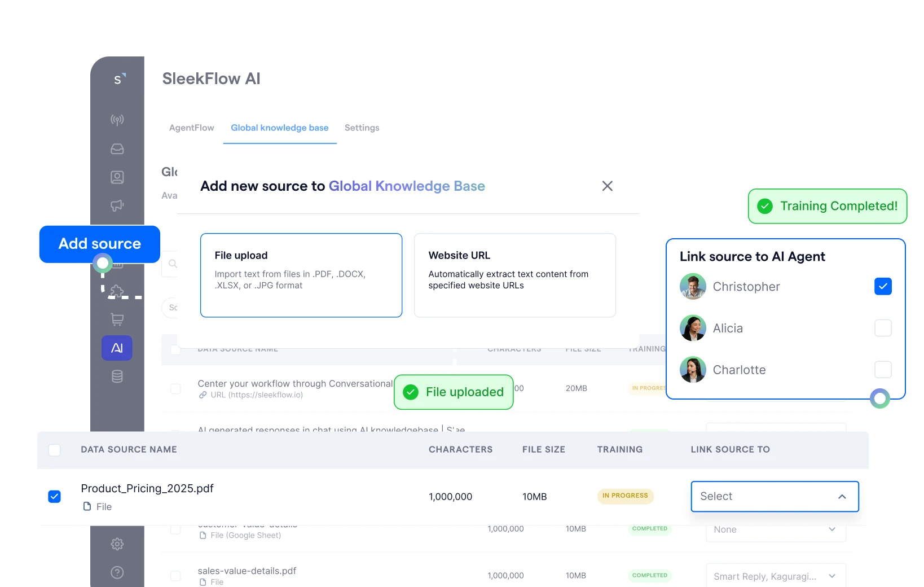Open the settings gear sidebar icon
This screenshot has width=924, height=587.
coord(117,544)
